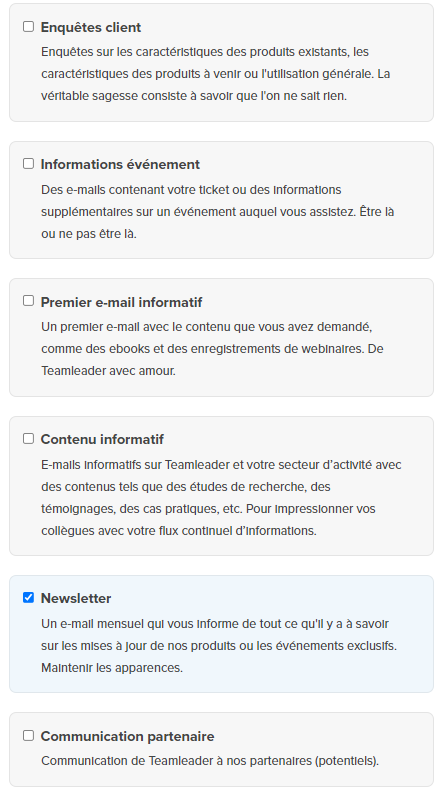Click the Communication partenaire heading
The width and height of the screenshot is (447, 793).
click(127, 736)
